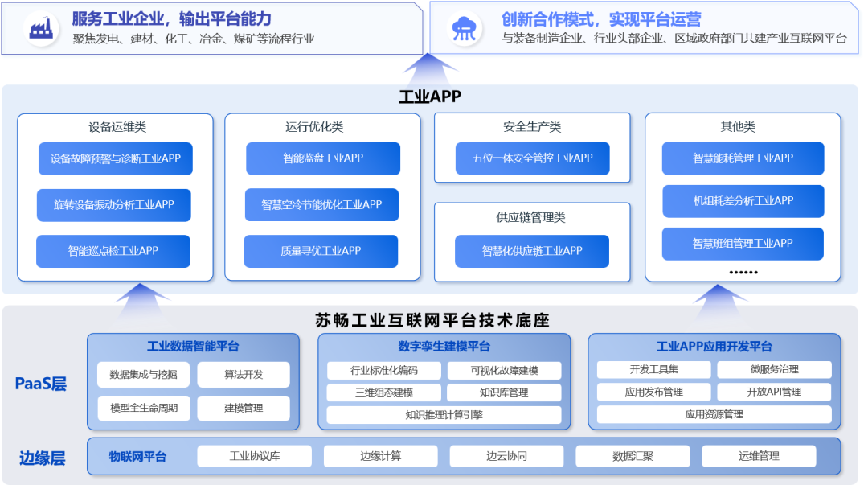
Task: Select 边云协同 in IoT platform row
Action: [x=506, y=456]
